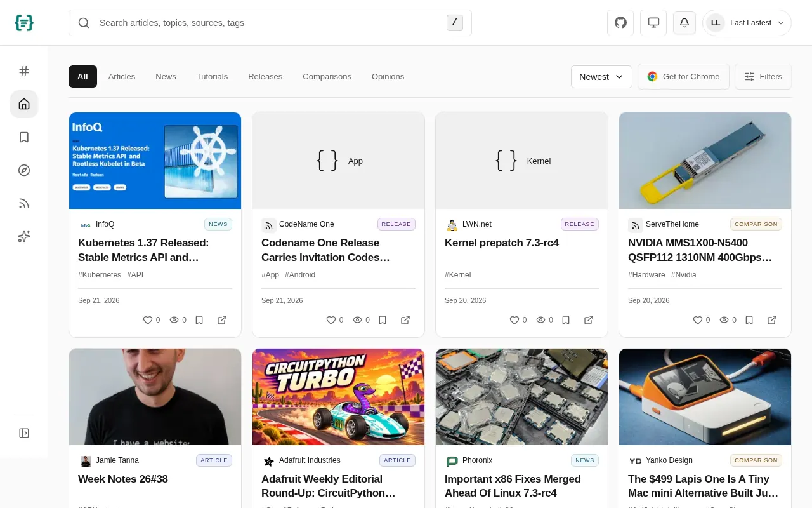812x508 pixels.
Task: Open the Newest sort dropdown
Action: [x=601, y=77]
